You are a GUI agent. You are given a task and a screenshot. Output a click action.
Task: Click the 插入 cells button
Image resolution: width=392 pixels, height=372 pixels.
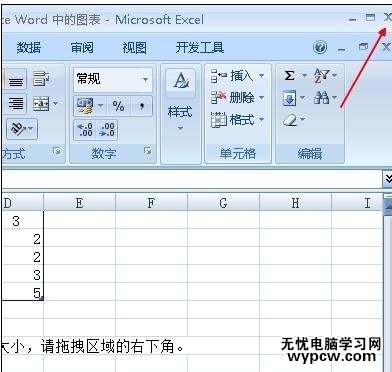pos(232,76)
